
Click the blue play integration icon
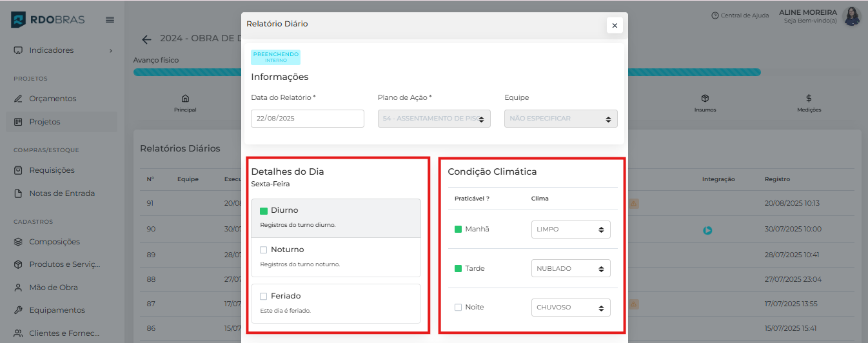[707, 230]
